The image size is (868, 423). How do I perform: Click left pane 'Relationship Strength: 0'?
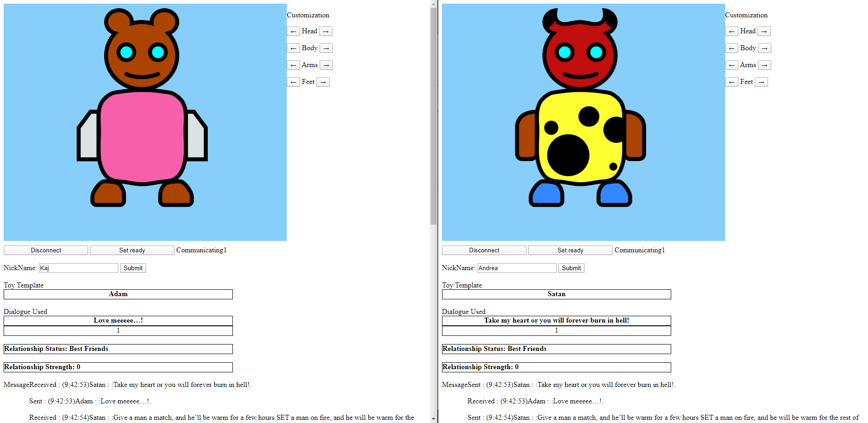[118, 367]
